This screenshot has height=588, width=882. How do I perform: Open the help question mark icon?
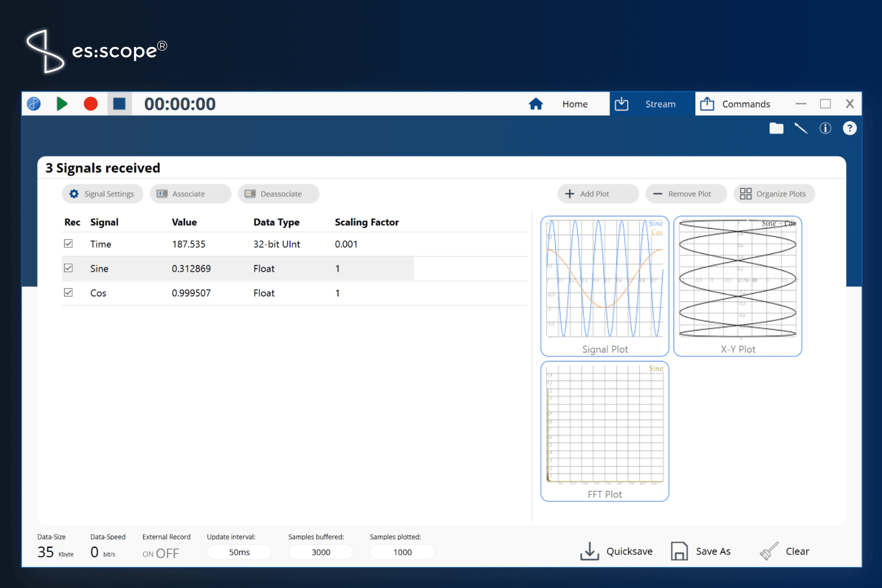tap(849, 129)
